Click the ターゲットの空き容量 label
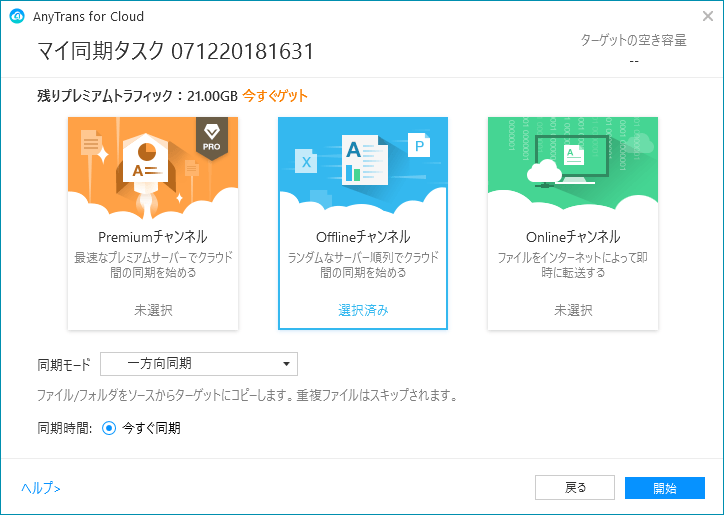This screenshot has height=515, width=724. (634, 41)
